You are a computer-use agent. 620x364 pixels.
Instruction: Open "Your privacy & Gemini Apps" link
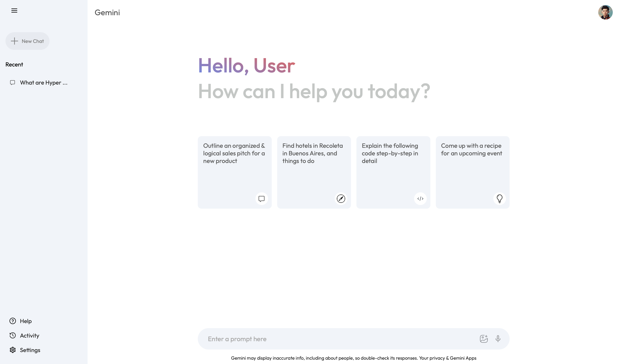(448, 358)
